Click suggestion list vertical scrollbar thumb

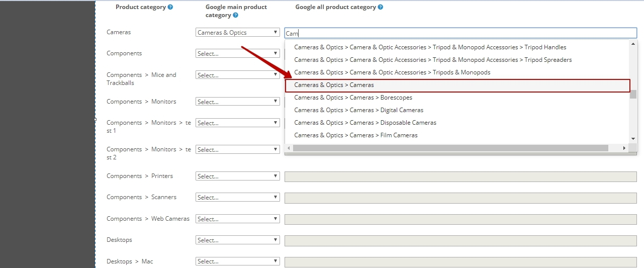click(633, 95)
